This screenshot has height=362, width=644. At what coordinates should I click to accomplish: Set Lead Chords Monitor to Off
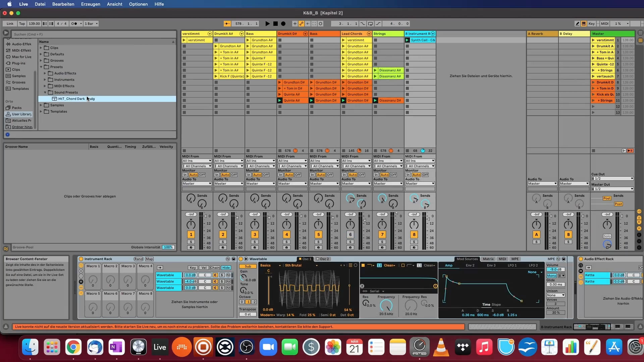pyautogui.click(x=362, y=175)
